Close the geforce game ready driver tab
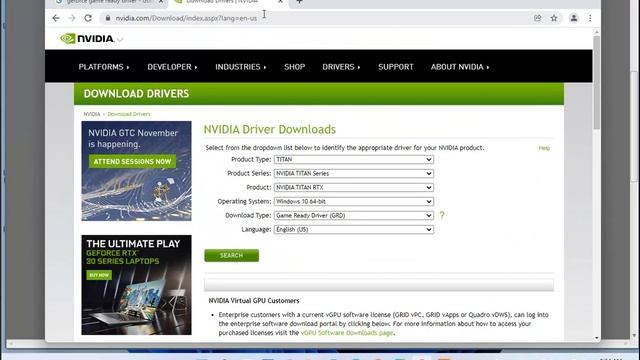 click(x=161, y=2)
